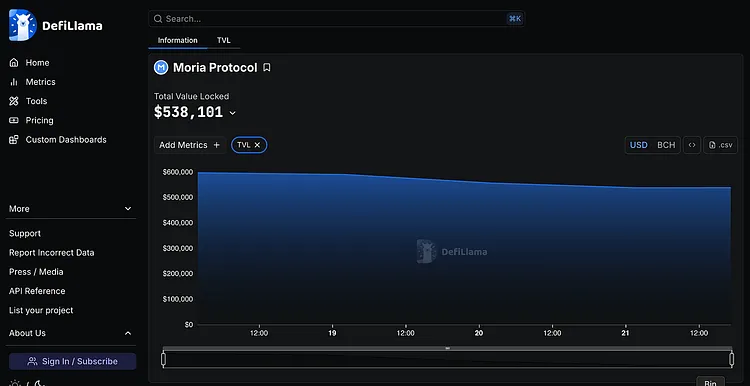Open the Tools icon in the sidebar
Viewport: 750px width, 386px height.
[14, 101]
